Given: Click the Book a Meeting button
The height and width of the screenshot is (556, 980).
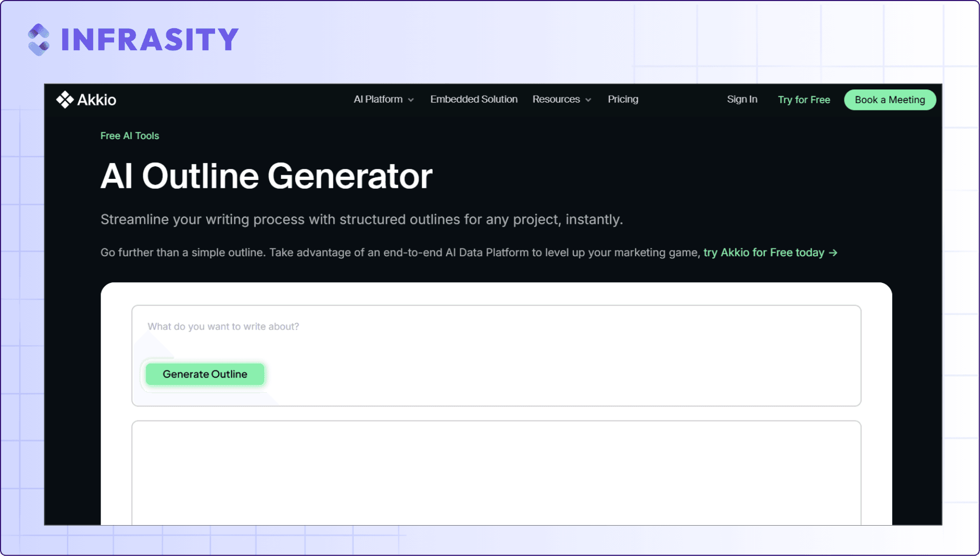Looking at the screenshot, I should click(890, 100).
